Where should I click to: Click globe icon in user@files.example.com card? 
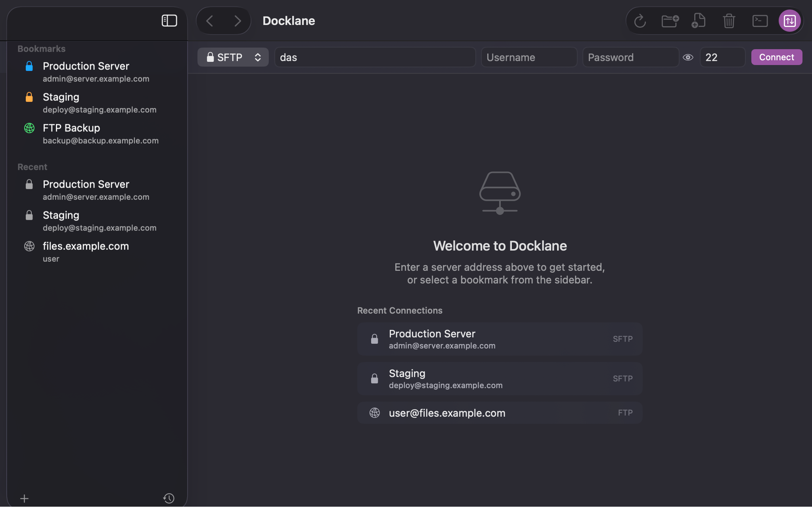[375, 413]
